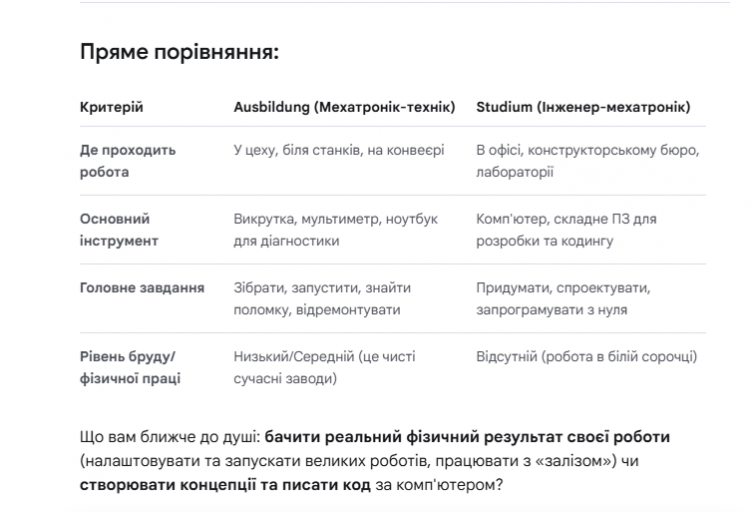Image resolution: width=754 pixels, height=512 pixels.
Task: Select the "Головне завдання" row label
Action: [142, 288]
